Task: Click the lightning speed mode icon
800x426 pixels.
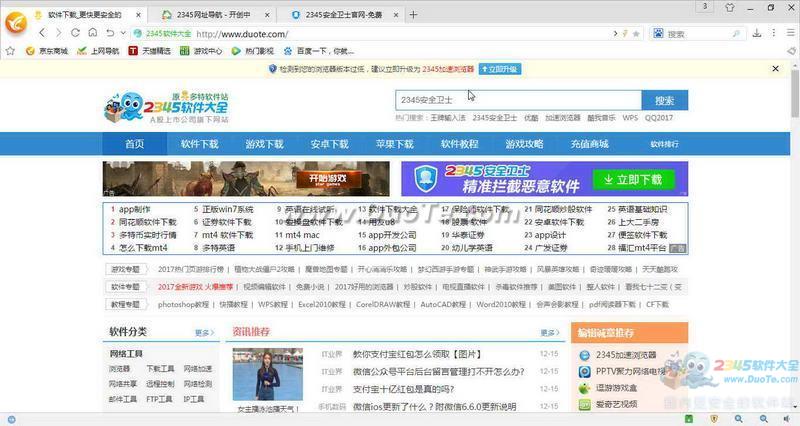Action: [624, 34]
